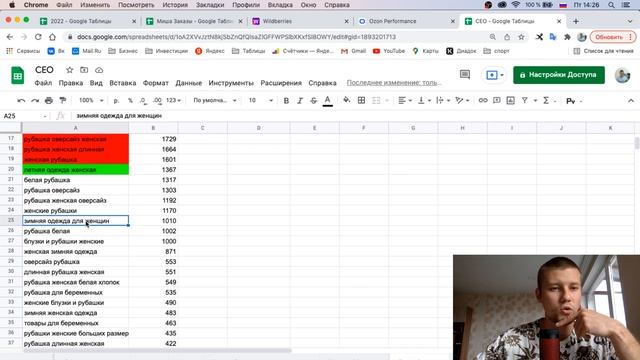This screenshot has width=640, height=360.
Task: Open macOS Spotlight search icon
Action: [x=611, y=5]
